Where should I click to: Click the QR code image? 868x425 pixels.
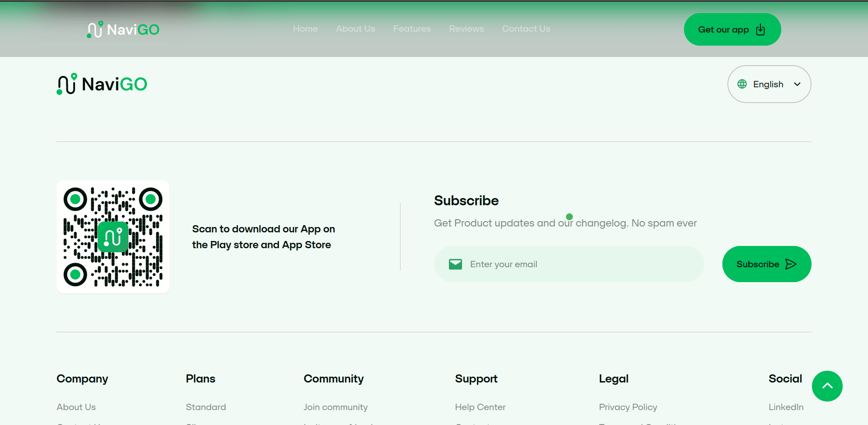pos(113,237)
